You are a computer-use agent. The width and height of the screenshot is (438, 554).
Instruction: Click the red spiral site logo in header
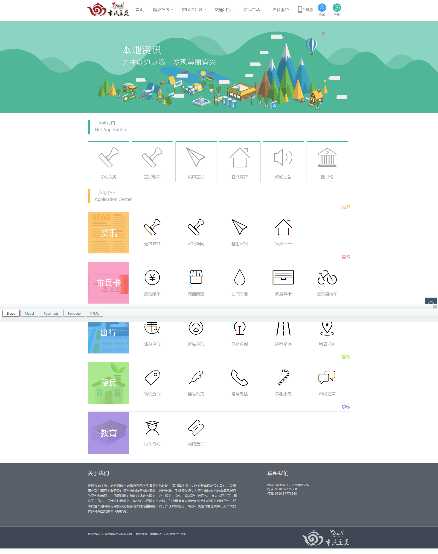108,10
